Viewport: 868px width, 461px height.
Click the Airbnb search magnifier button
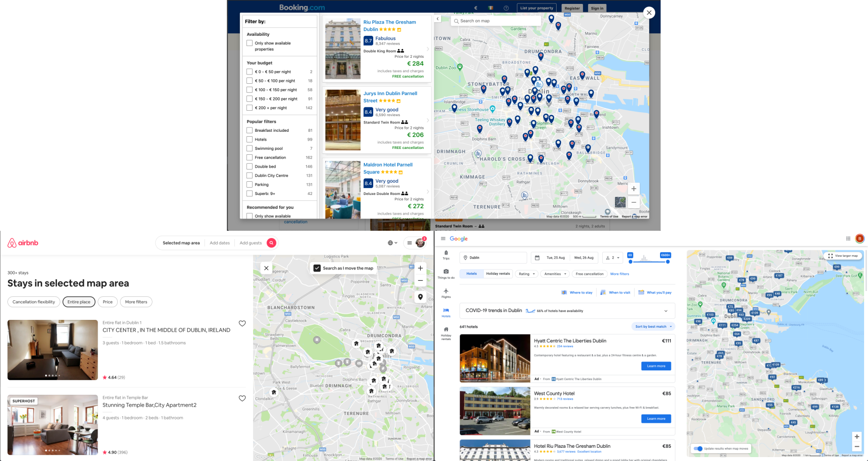(x=271, y=243)
